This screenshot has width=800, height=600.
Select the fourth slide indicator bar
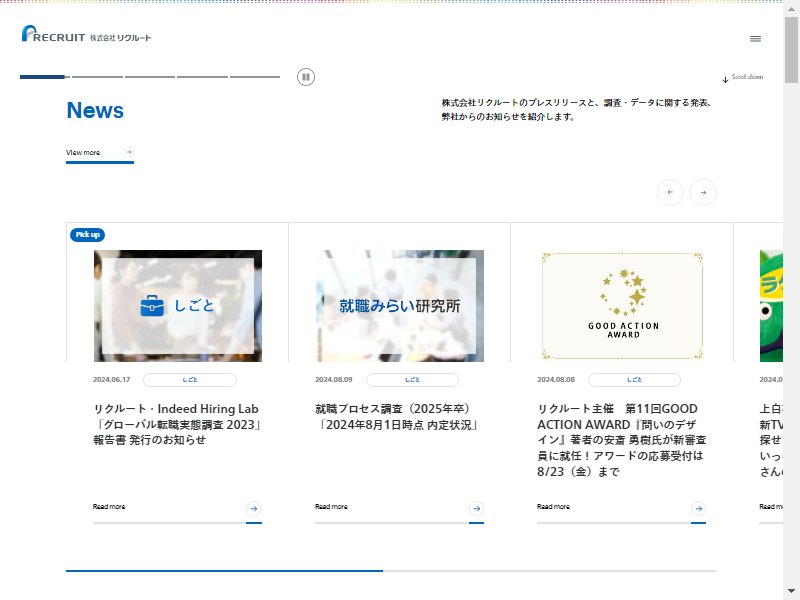click(x=203, y=77)
